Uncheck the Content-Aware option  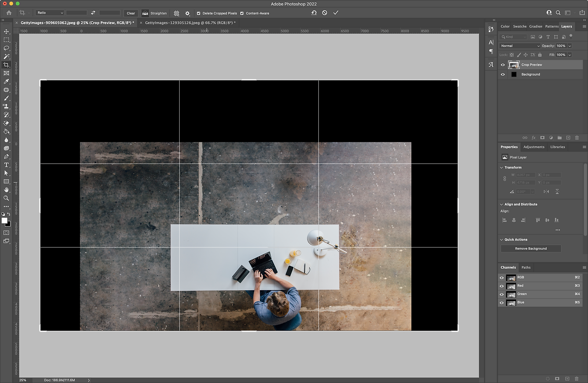tap(242, 13)
